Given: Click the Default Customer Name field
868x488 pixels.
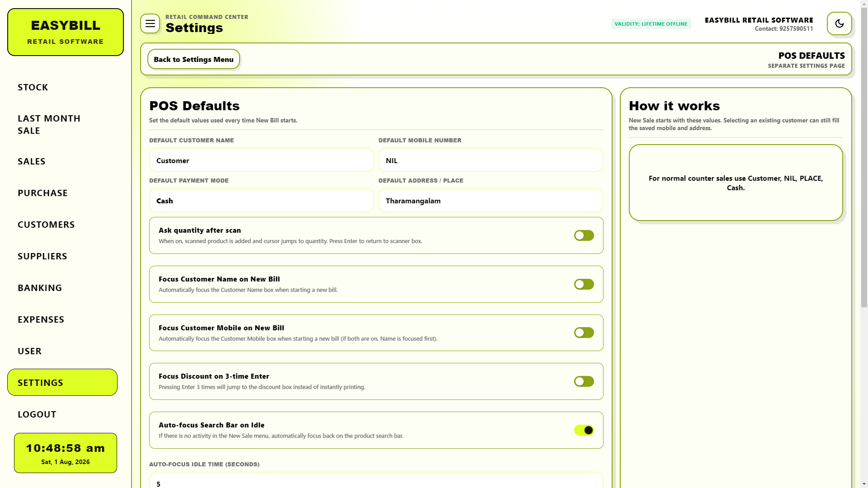Looking at the screenshot, I should click(261, 160).
